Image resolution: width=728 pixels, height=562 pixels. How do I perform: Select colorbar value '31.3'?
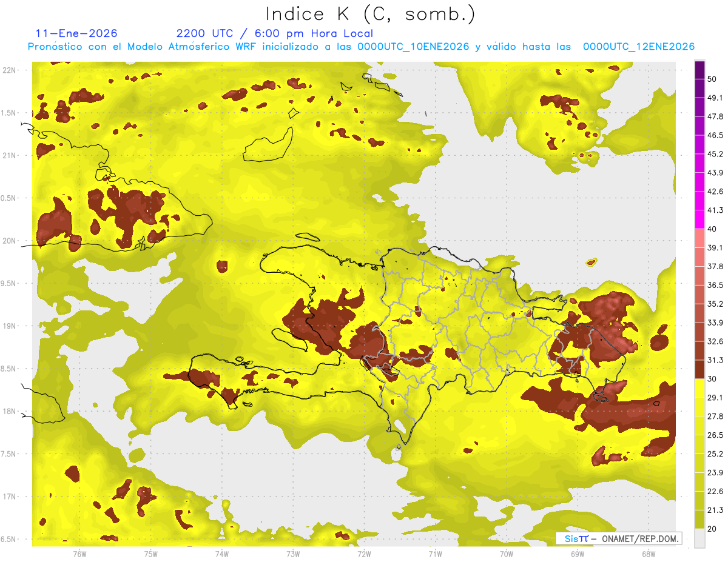(x=715, y=360)
